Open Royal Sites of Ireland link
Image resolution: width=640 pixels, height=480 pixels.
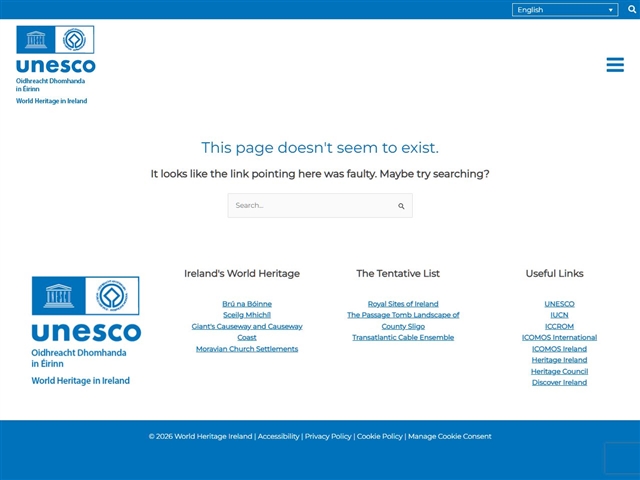coord(403,304)
